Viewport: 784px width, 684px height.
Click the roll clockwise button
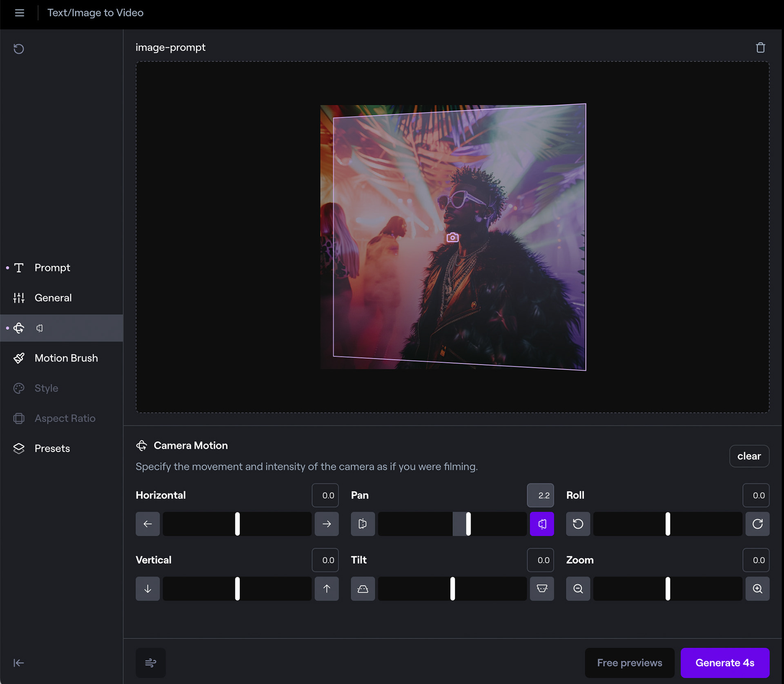(x=757, y=524)
